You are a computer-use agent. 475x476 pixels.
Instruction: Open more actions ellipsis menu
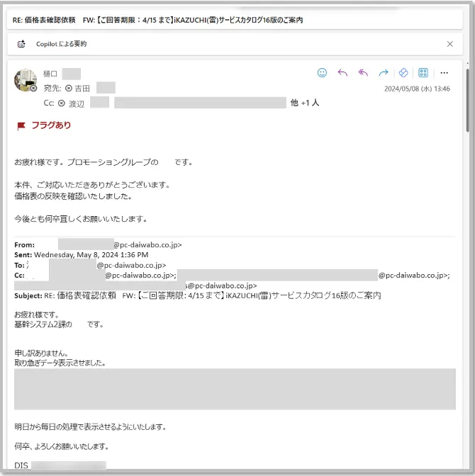point(444,73)
